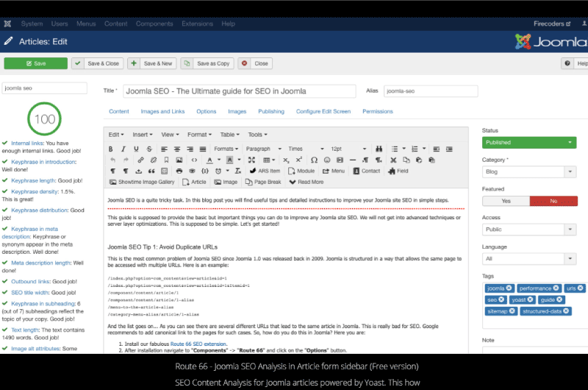Decrease indent with the outdent icon
Image resolution: width=588 pixels, height=390 pixels.
[436, 149]
